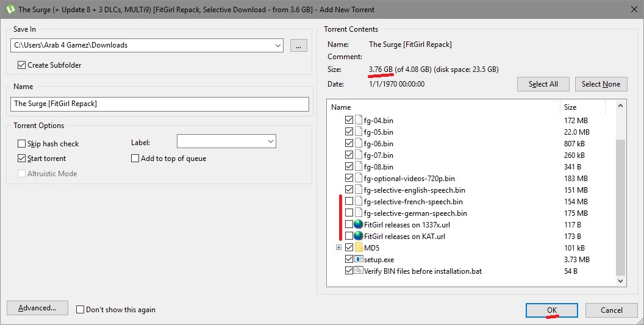Image resolution: width=644 pixels, height=325 pixels.
Task: Click the MD5 folder icon
Action: (x=359, y=248)
